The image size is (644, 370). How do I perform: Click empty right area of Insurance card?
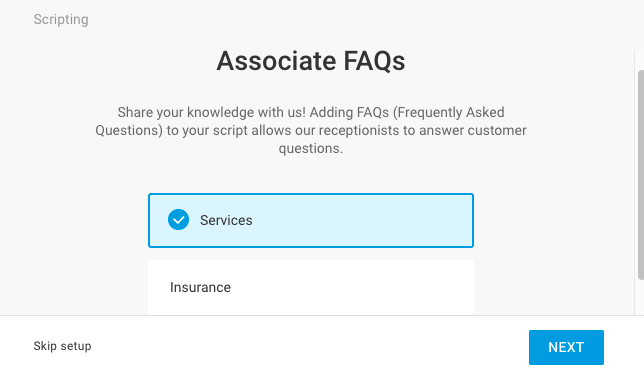(390, 287)
